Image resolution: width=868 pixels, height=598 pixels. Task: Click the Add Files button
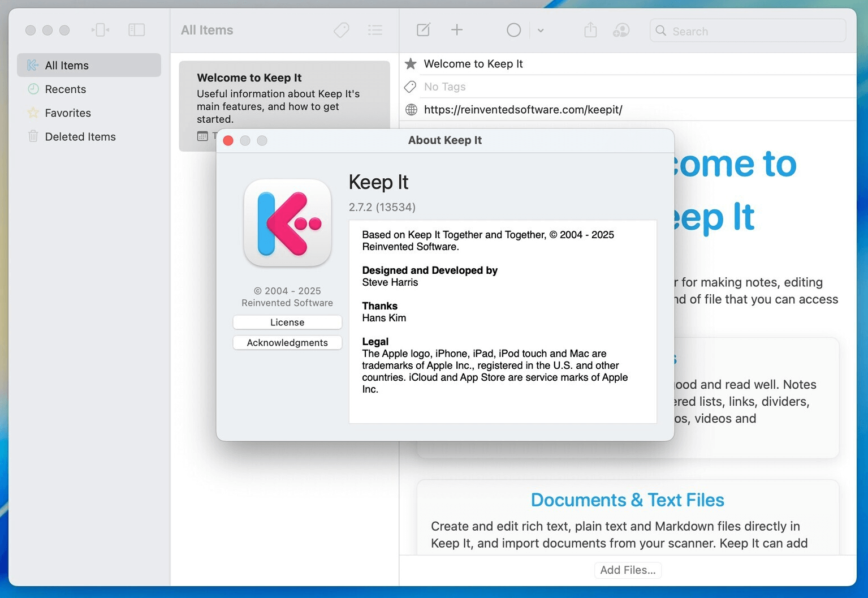[627, 570]
